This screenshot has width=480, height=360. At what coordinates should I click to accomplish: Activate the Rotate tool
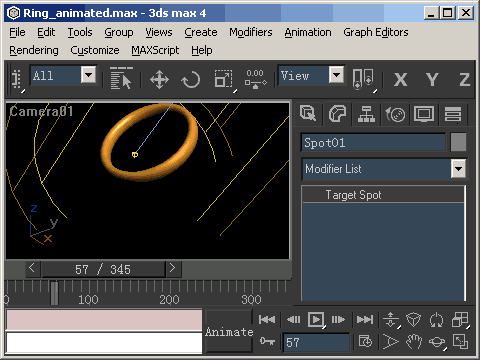(x=191, y=80)
